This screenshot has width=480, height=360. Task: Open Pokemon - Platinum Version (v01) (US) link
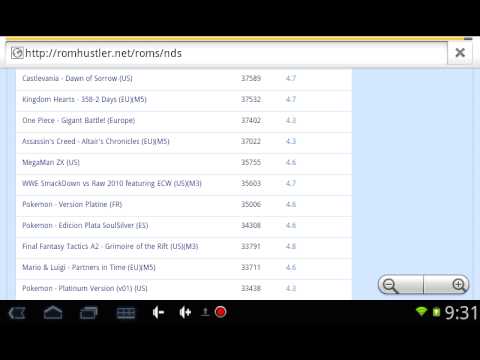85,288
